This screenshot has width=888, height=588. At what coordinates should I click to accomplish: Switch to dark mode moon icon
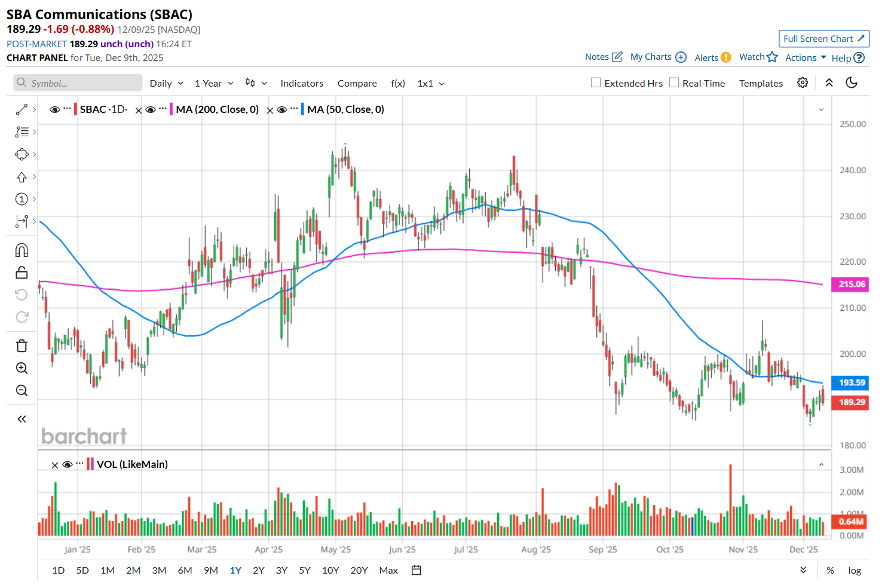[852, 83]
